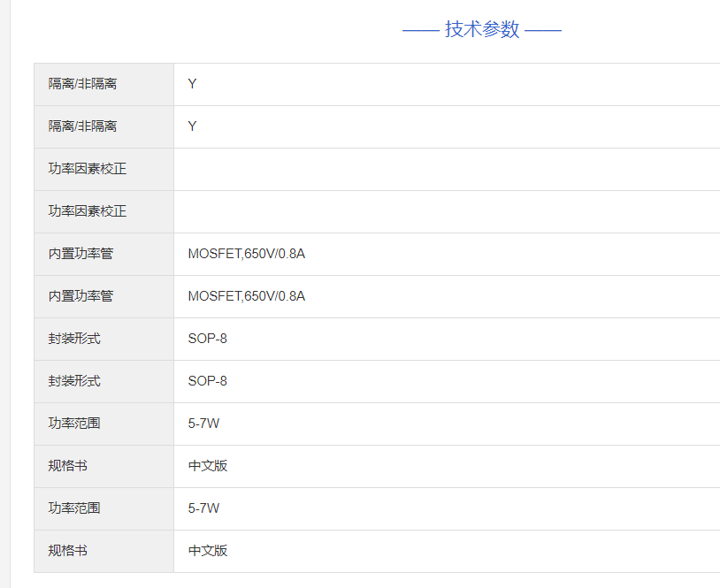Click the last 5-7W value
The height and width of the screenshot is (588, 720).
pos(204,508)
